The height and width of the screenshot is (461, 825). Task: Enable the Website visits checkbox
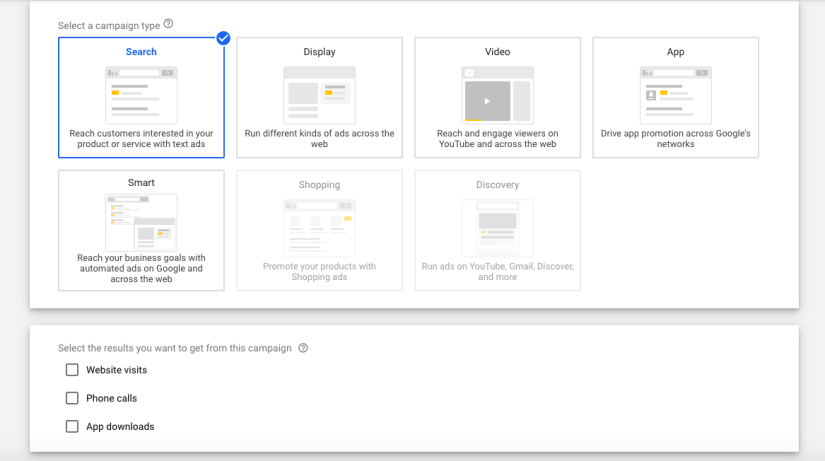[72, 370]
